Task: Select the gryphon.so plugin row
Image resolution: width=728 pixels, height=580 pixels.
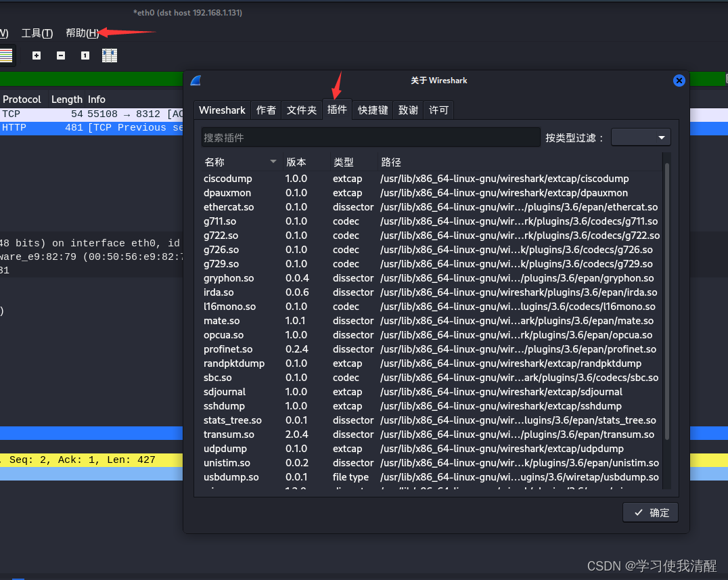Action: coord(432,278)
